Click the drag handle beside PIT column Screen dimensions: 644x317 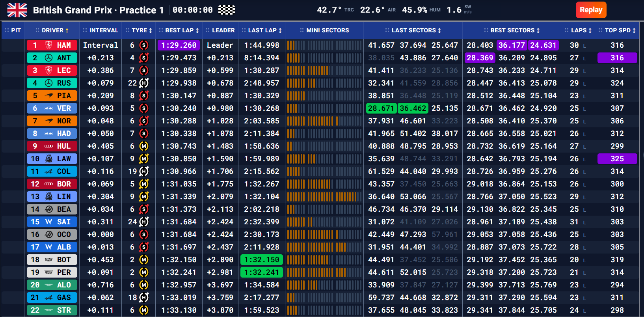(7, 30)
